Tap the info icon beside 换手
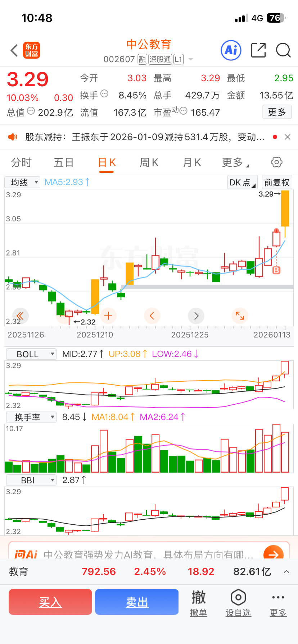298x644 pixels. (x=104, y=94)
